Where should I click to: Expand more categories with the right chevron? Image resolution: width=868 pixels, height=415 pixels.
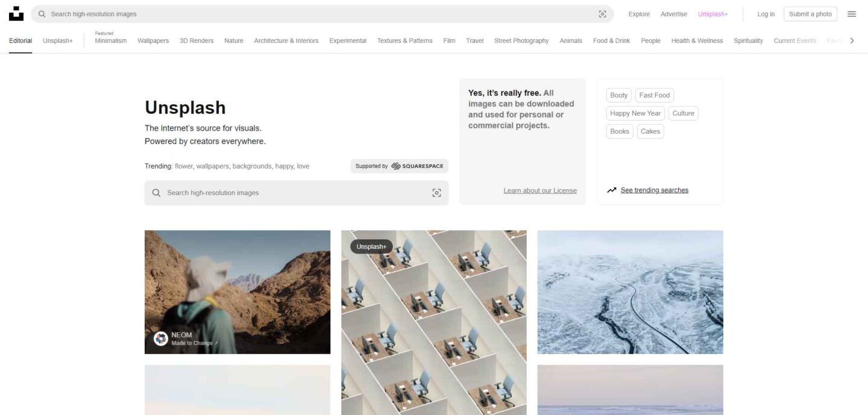tap(852, 40)
